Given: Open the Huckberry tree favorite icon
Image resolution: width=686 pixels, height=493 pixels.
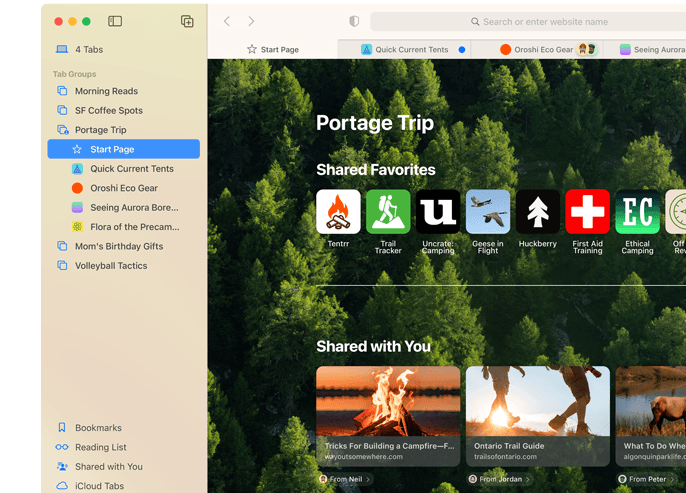Looking at the screenshot, I should tap(537, 212).
